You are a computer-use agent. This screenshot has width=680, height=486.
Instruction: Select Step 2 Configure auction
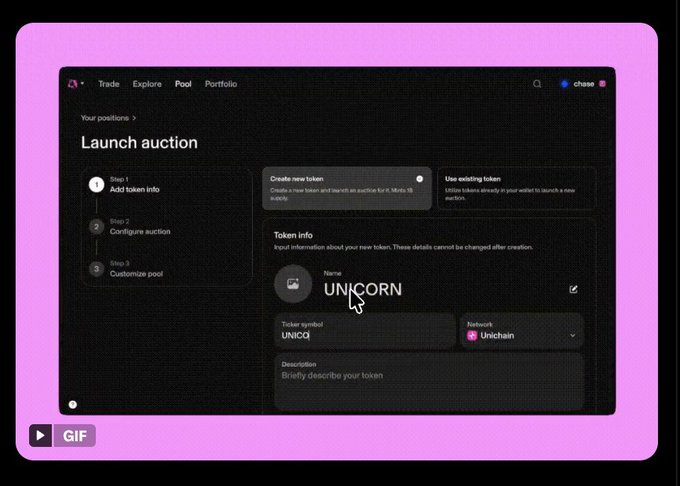pyautogui.click(x=140, y=227)
